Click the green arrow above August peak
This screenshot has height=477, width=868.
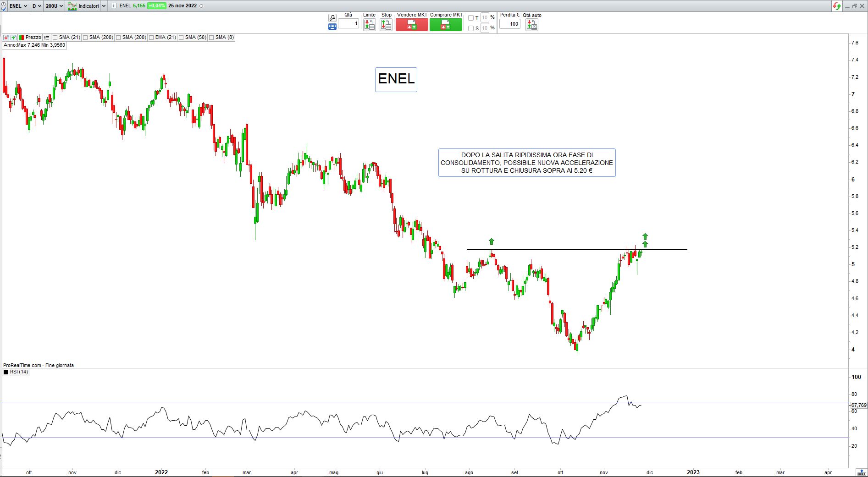[x=492, y=241]
